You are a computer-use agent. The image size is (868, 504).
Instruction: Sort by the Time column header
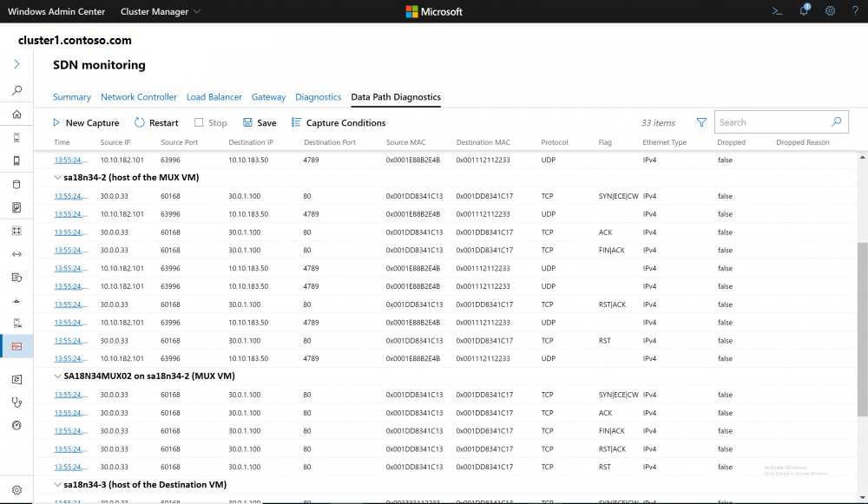tap(62, 142)
